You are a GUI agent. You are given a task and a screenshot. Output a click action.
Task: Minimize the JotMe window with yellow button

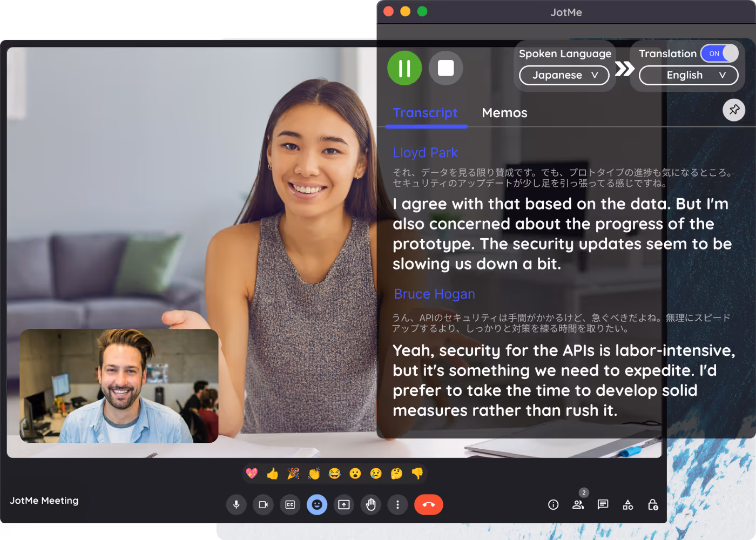[x=406, y=11]
